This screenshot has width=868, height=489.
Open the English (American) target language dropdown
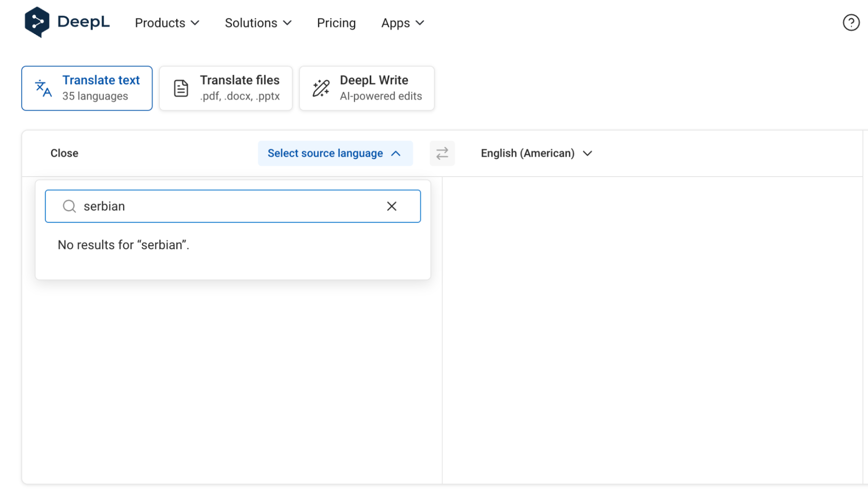(x=537, y=153)
